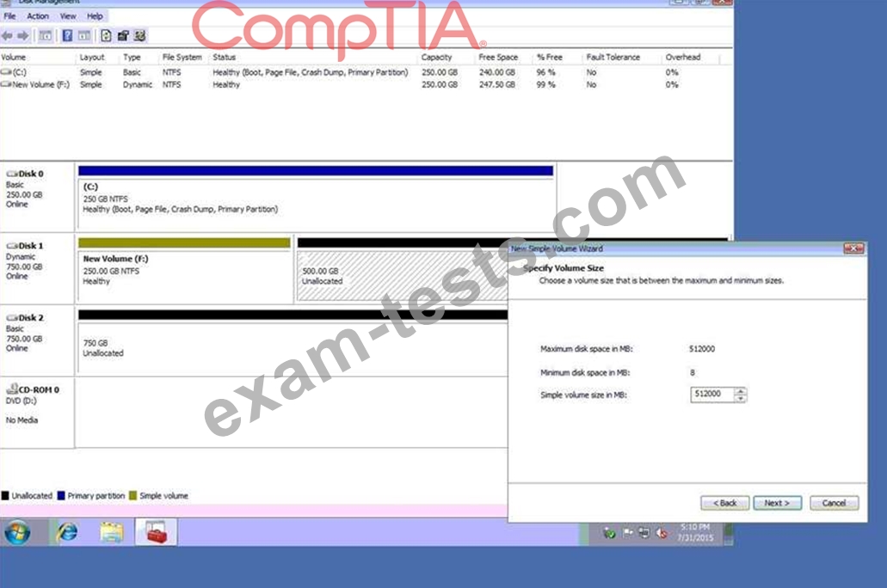Screen dimensions: 887x588
Task: Click the blue Primary partition legend swatch
Action: click(x=61, y=496)
